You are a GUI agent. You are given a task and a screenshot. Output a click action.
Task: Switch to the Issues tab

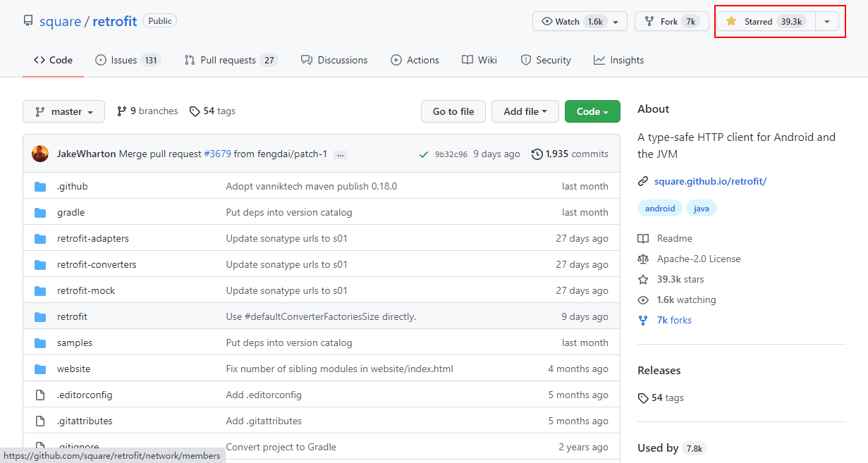coord(127,61)
